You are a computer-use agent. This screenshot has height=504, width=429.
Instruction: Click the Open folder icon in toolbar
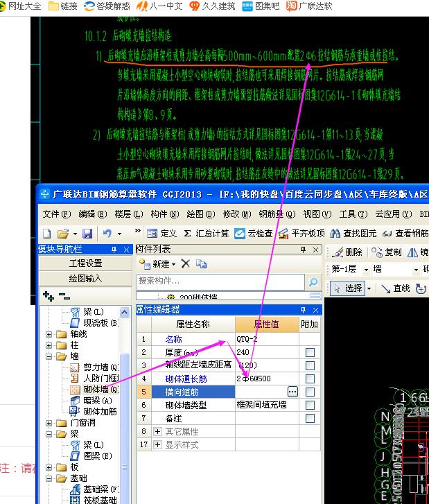63,234
